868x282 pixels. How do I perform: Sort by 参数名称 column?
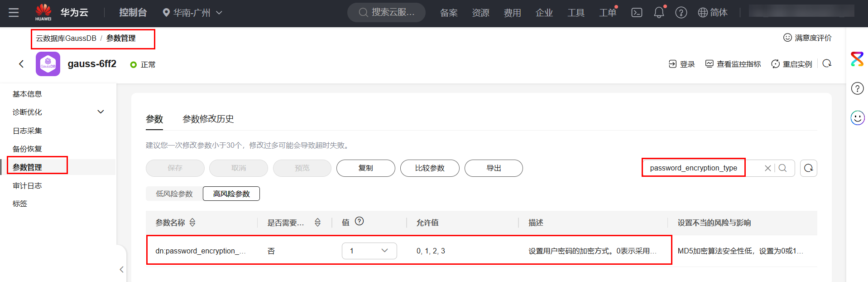tap(192, 223)
